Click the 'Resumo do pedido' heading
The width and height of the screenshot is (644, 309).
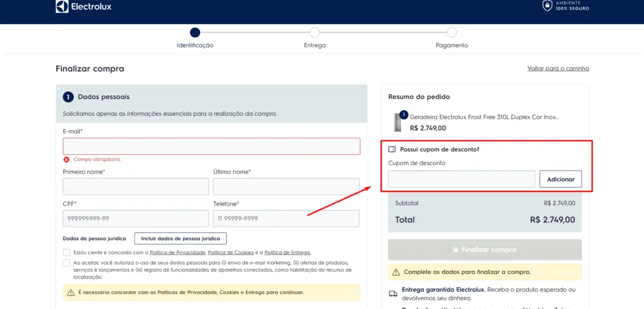[x=419, y=97]
